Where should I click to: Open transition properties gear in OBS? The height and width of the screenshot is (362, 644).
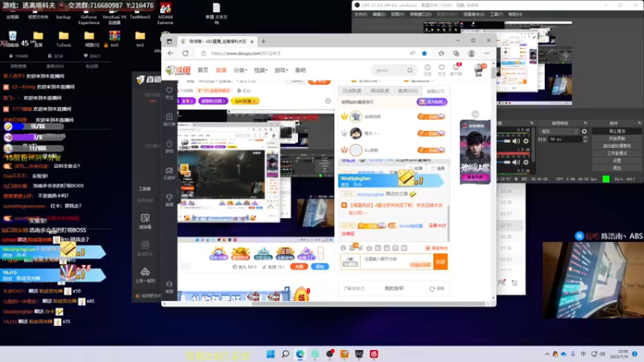tap(584, 131)
